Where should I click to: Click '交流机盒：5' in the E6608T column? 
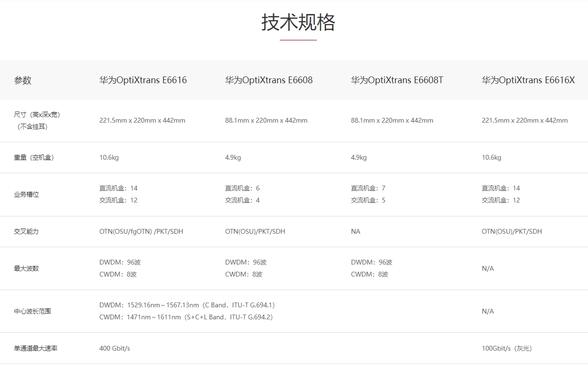click(x=368, y=201)
